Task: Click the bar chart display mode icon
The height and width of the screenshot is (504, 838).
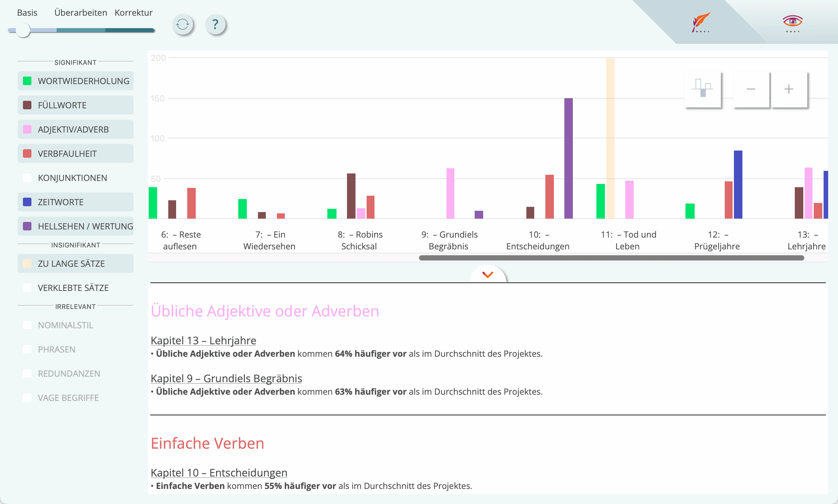Action: click(703, 89)
